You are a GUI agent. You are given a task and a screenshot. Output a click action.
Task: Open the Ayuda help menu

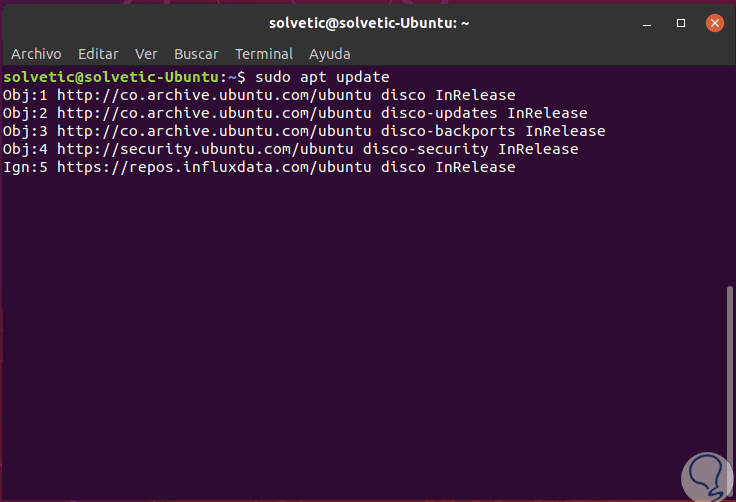[330, 54]
